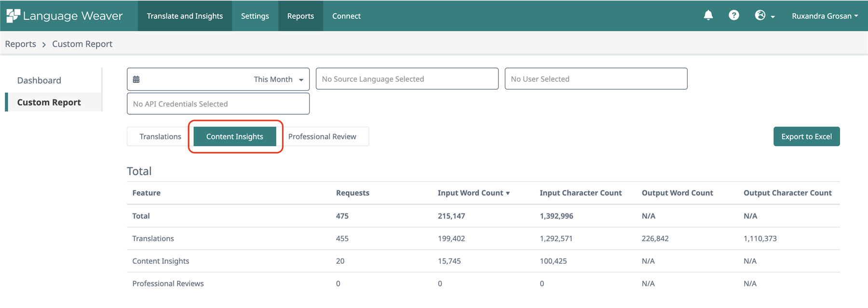868x308 pixels.
Task: Sort by the Requests column header
Action: click(x=353, y=193)
